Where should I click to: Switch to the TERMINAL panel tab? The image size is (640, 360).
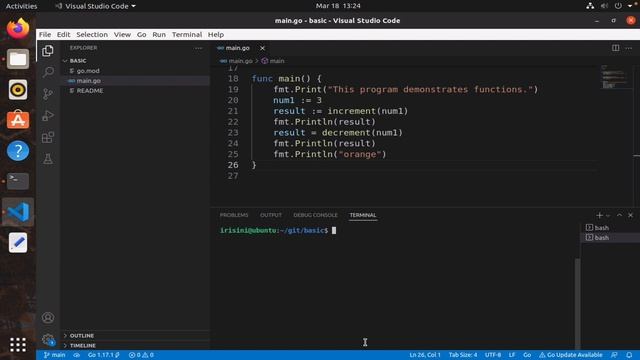click(x=362, y=215)
